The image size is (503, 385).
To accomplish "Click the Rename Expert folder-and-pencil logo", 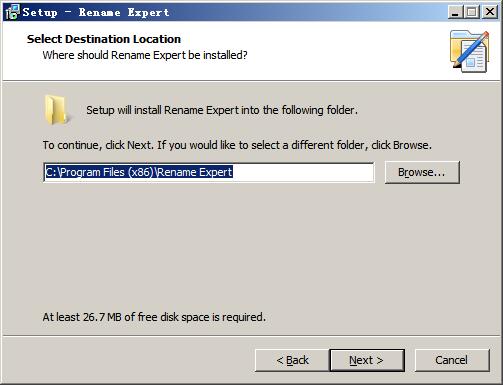I will (x=469, y=51).
